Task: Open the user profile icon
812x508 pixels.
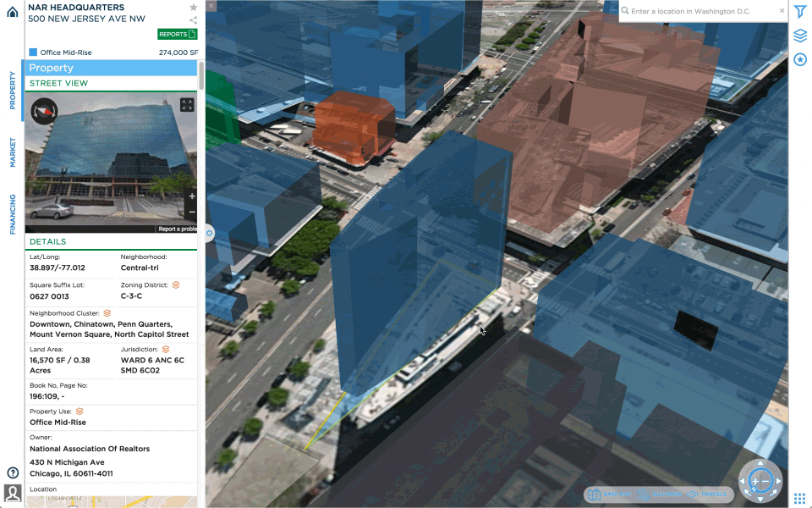Action: [x=13, y=493]
